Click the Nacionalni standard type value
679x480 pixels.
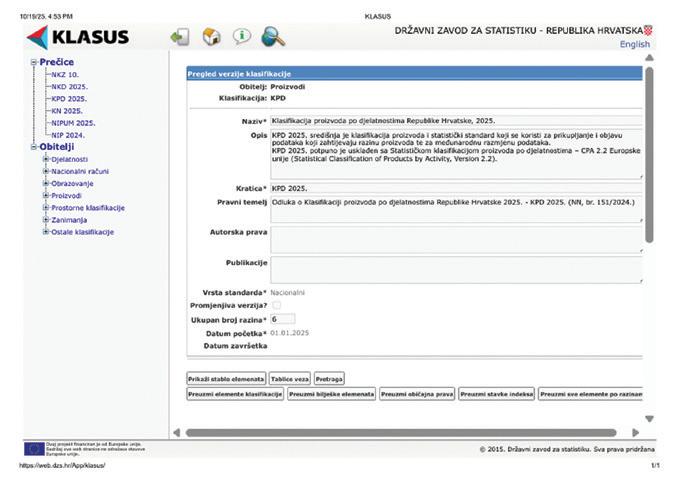[288, 293]
